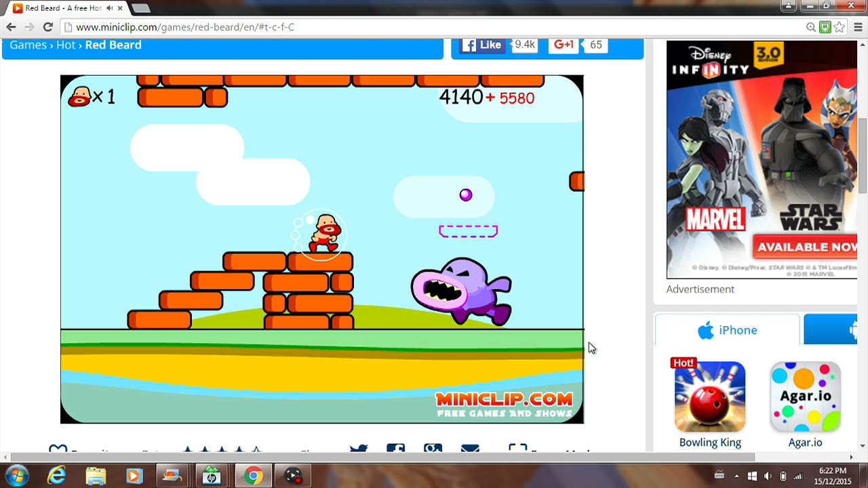This screenshot has width=868, height=488.
Task: Open the Disney Infinity advertisement
Action: pyautogui.click(x=762, y=159)
